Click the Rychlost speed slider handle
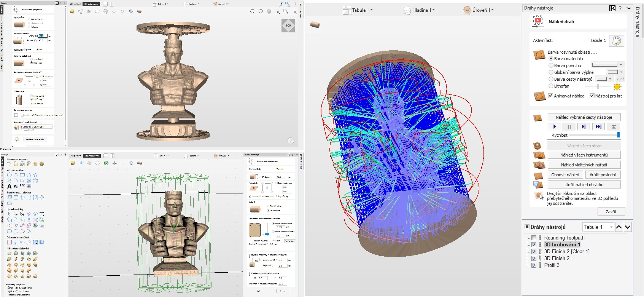The height and width of the screenshot is (297, 644). (x=618, y=135)
